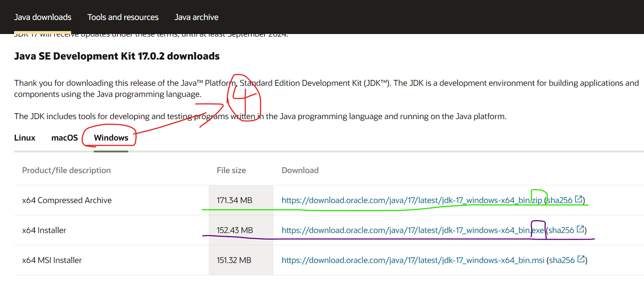644x283 pixels.
Task: Open sha256 link for the MSI installer
Action: (x=562, y=260)
